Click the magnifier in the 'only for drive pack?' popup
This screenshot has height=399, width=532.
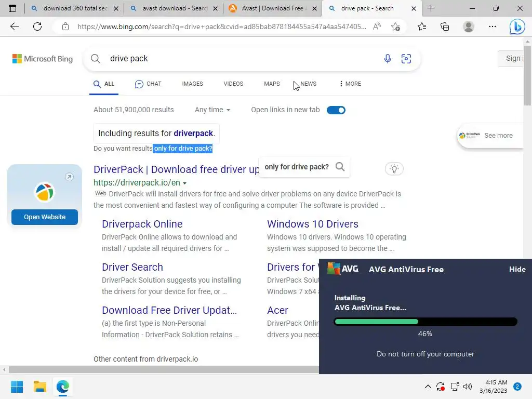point(340,167)
